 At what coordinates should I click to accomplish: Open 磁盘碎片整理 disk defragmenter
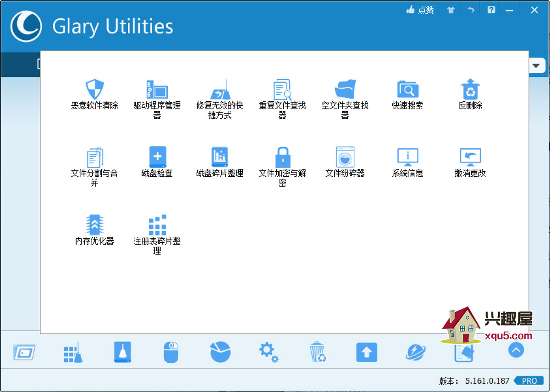tap(220, 162)
